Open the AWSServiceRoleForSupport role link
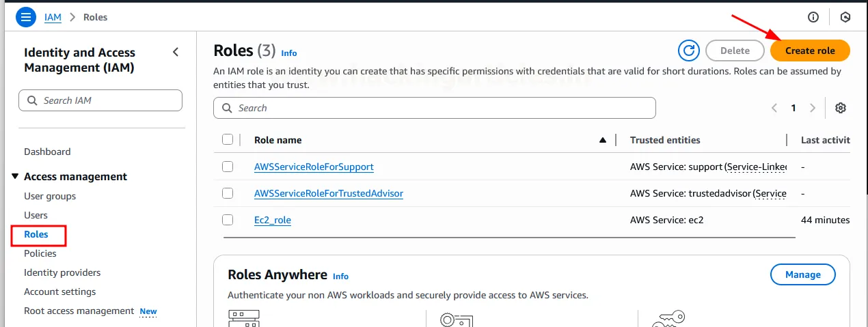Image resolution: width=868 pixels, height=327 pixels. coord(314,167)
